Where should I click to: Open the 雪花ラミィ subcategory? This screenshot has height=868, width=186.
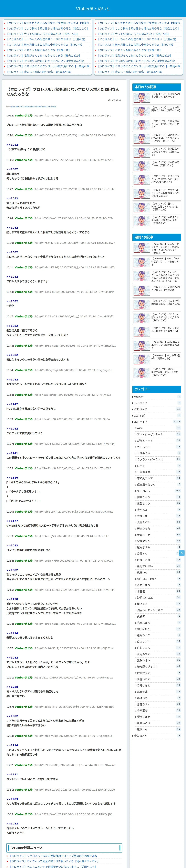click(158, 704)
